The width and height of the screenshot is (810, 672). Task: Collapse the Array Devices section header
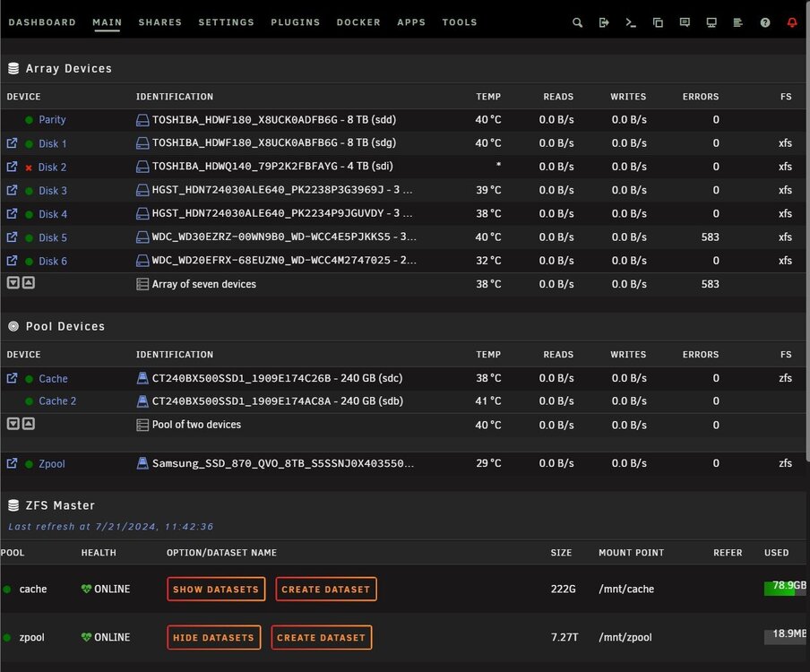[x=403, y=68]
